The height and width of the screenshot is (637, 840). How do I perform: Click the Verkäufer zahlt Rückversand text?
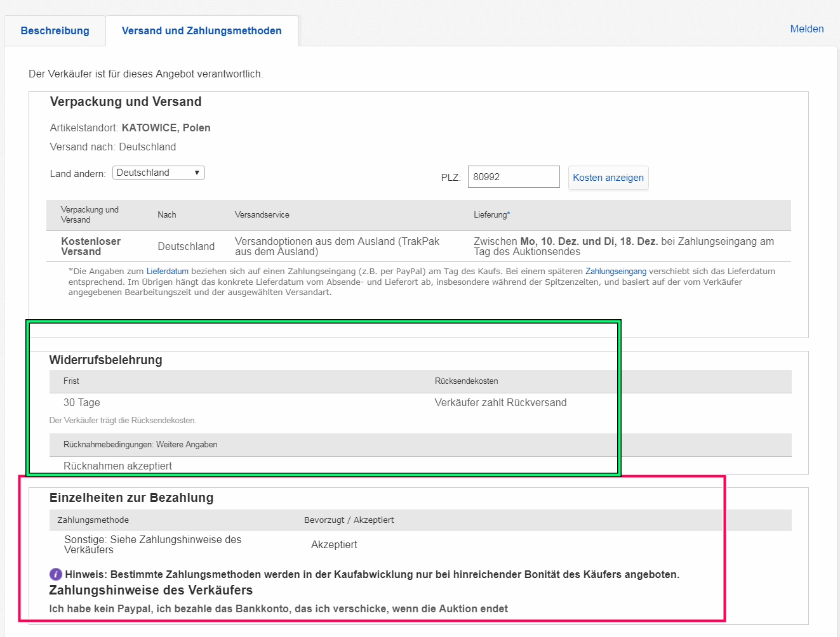click(x=500, y=403)
